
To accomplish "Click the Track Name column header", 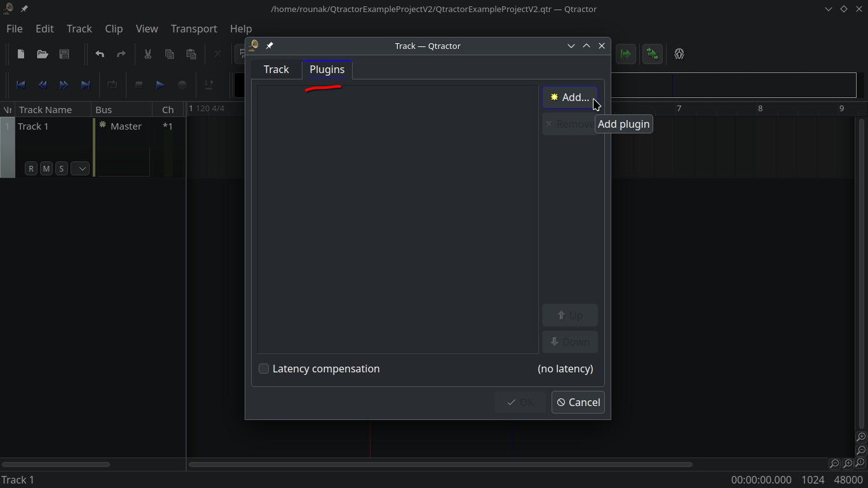I will coord(53,109).
